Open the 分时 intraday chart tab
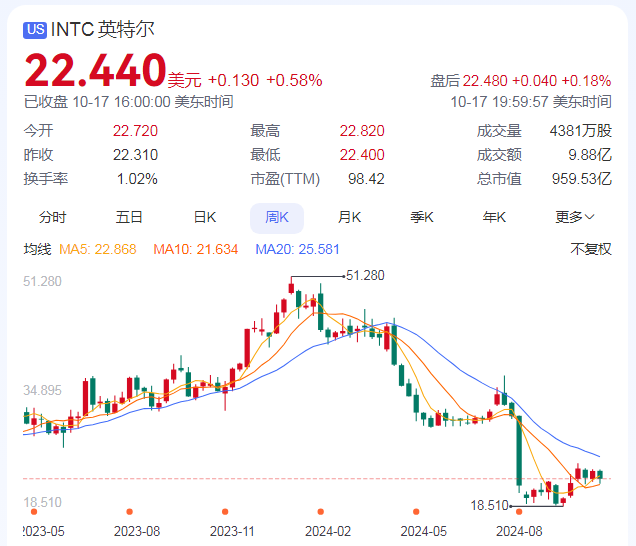The width and height of the screenshot is (636, 546). [52, 218]
